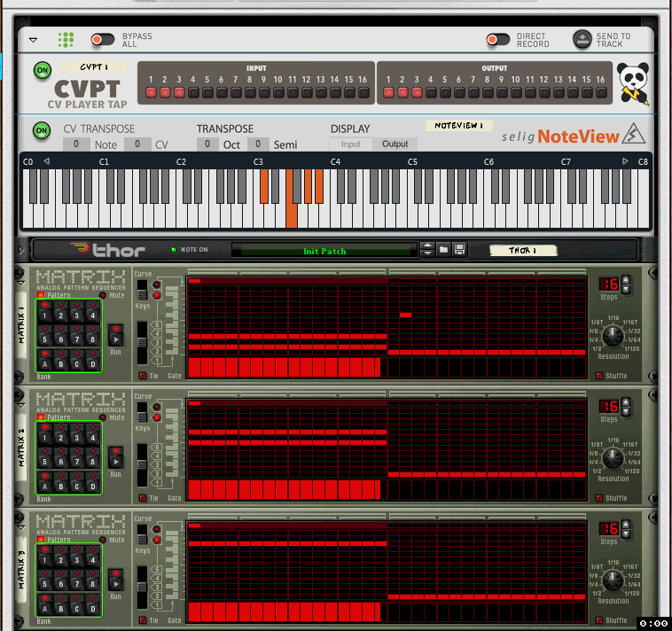672x631 pixels.
Task: Click the Transpose Oct value field
Action: click(x=207, y=144)
